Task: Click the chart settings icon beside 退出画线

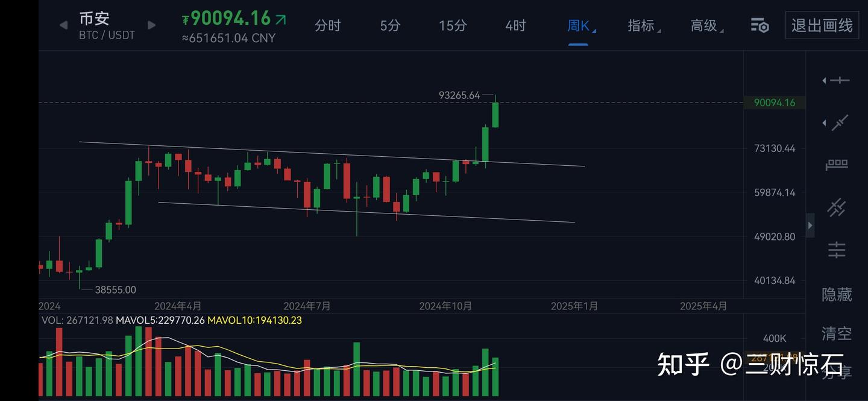Action: 759,25
